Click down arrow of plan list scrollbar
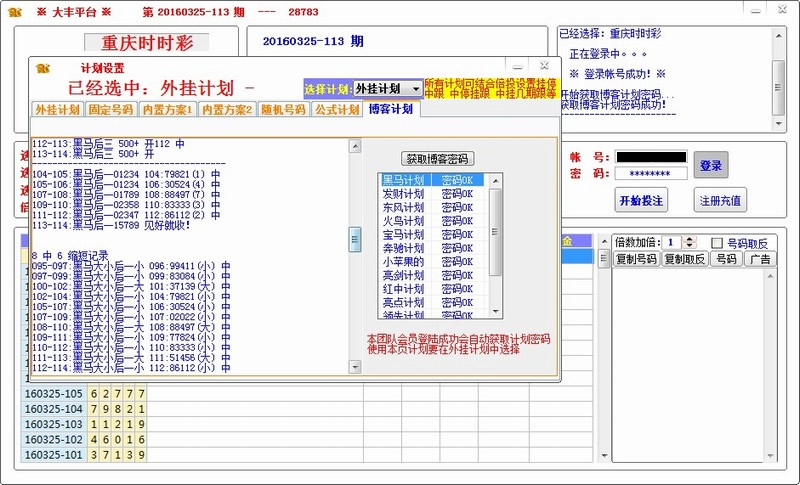 coord(495,312)
